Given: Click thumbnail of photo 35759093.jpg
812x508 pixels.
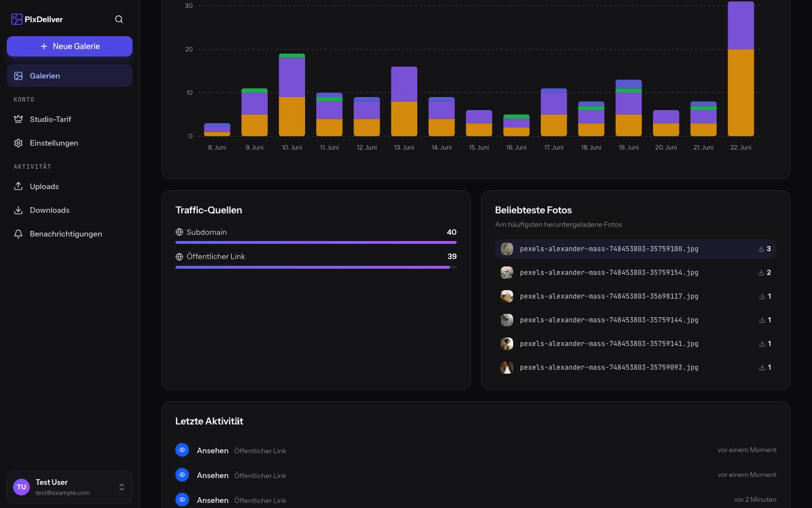Looking at the screenshot, I should pyautogui.click(x=507, y=367).
